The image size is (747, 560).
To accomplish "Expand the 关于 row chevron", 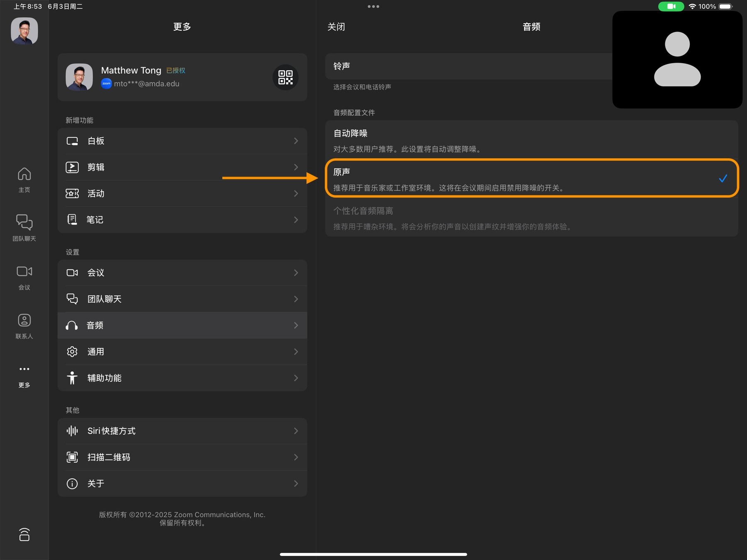I will coord(296,483).
